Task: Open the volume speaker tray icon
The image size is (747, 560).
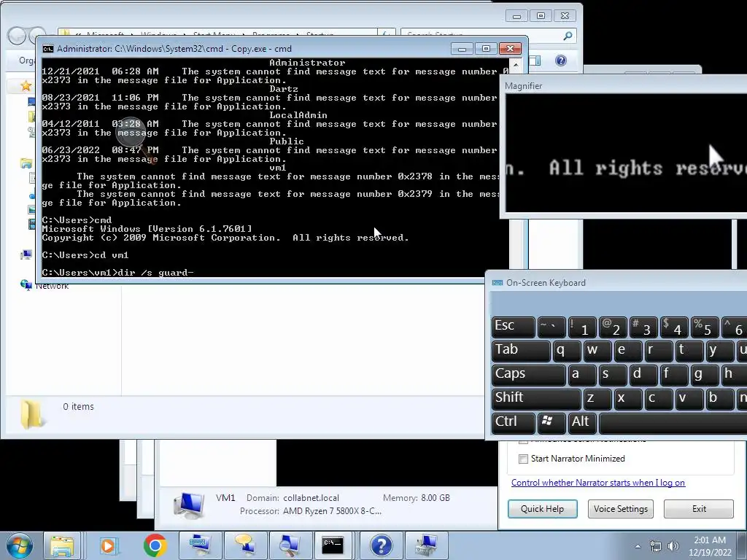Action: (x=673, y=546)
